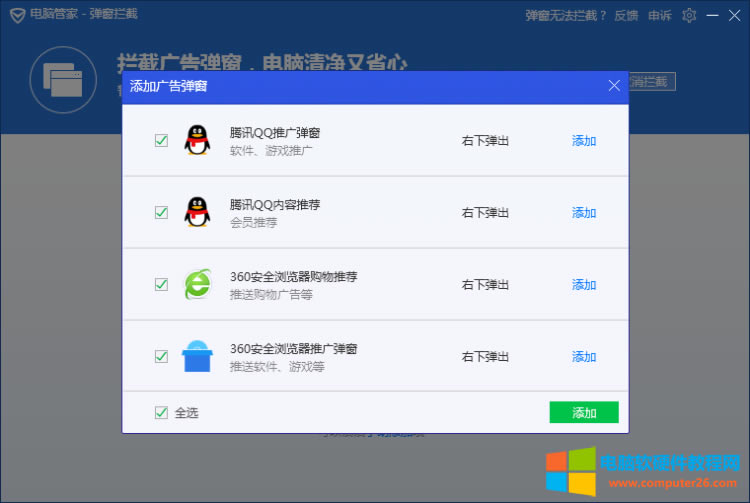Click the QQ penguin icon for 腾讯QQ内容推荐
750x503 pixels.
tap(197, 212)
